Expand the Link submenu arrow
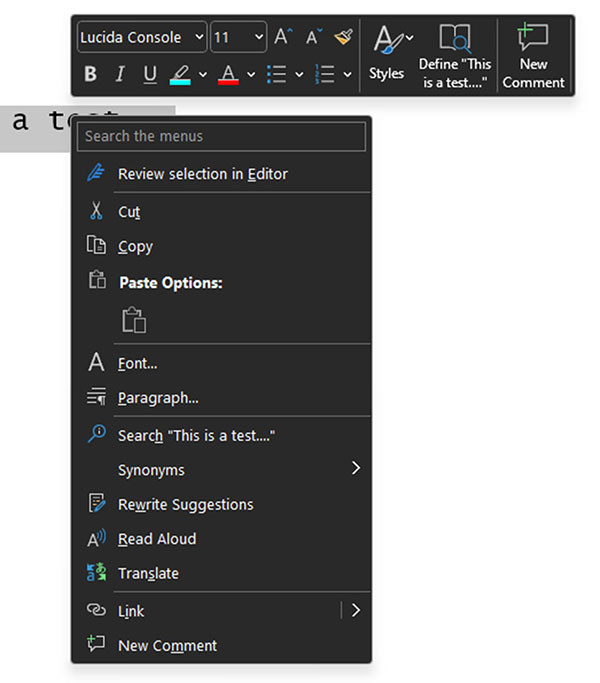Viewport: 600px width, 683px height. click(x=356, y=611)
